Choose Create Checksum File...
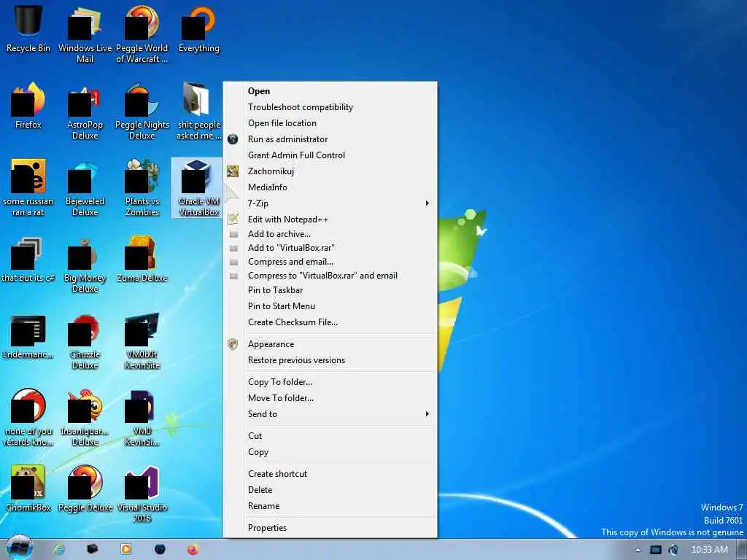 (x=330, y=322)
